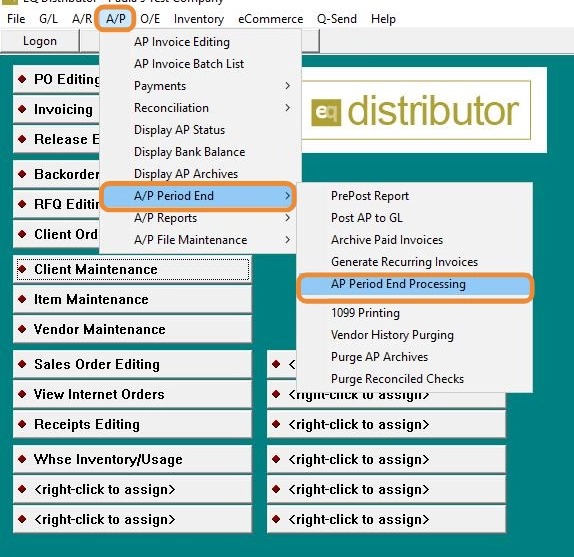The height and width of the screenshot is (557, 574).
Task: Click red diamond icon beside PO Editing
Action: 22,79
